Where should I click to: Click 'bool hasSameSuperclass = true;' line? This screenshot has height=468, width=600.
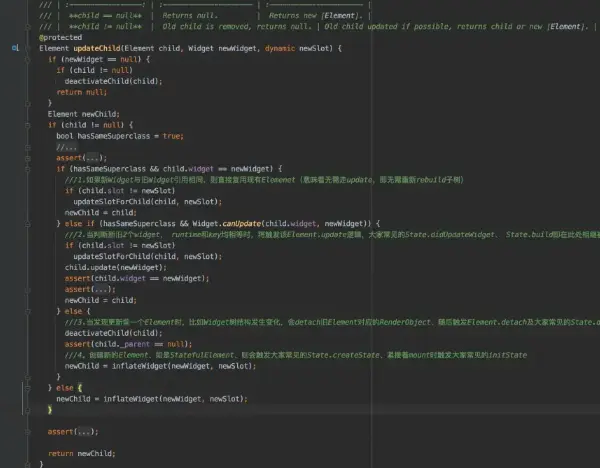120,136
